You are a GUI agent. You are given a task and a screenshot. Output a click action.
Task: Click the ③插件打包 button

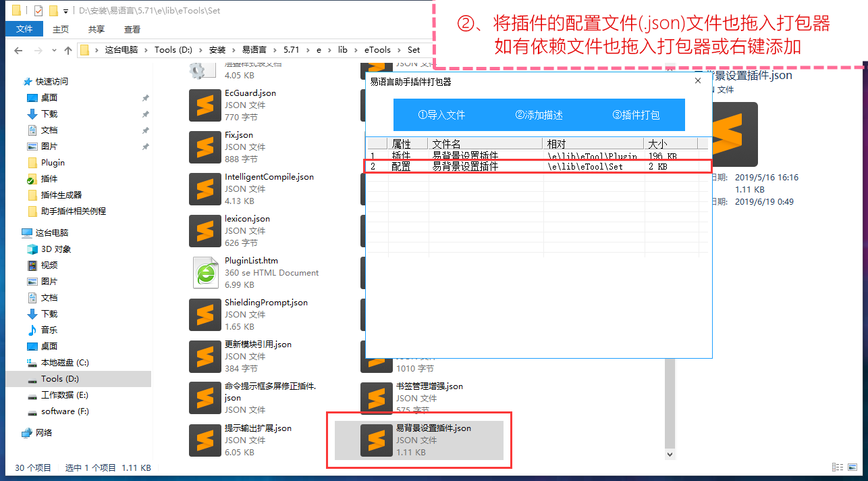pos(636,115)
